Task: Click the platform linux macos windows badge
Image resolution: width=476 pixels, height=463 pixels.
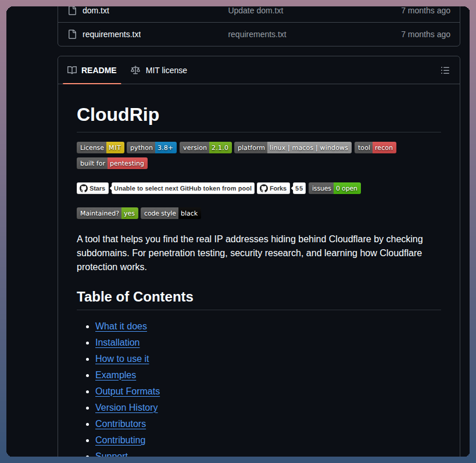Action: 293,148
